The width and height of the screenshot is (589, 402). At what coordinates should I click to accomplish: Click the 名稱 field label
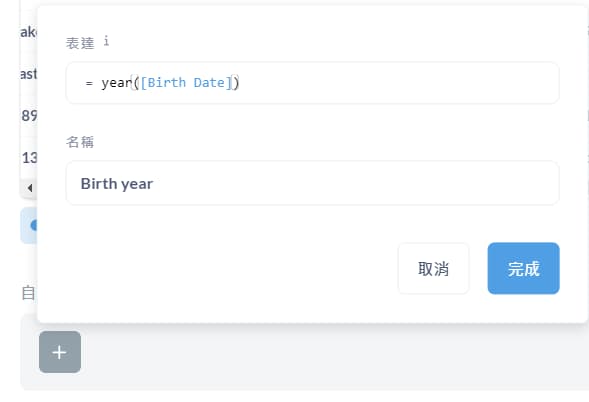point(80,142)
